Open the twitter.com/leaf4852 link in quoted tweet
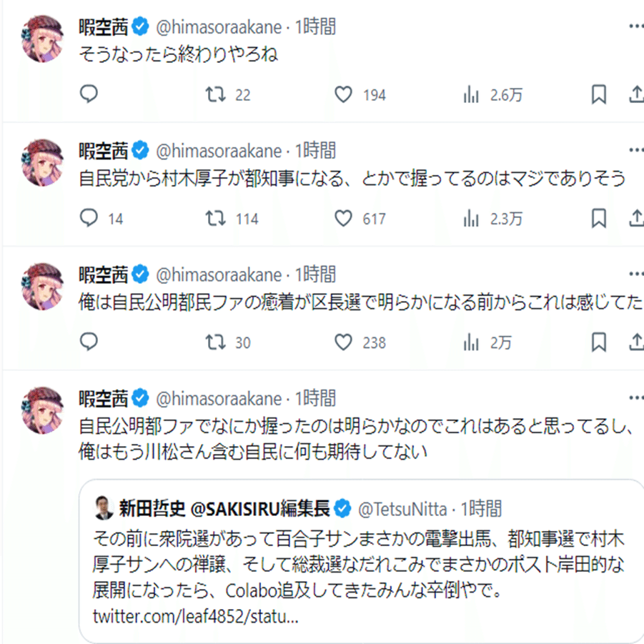Viewport: 644px width, 644px height. pyautogui.click(x=195, y=616)
